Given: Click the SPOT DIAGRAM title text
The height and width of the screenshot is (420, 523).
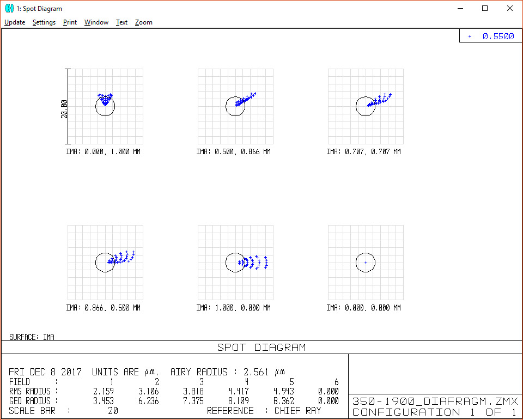Looking at the screenshot, I should coord(261,348).
